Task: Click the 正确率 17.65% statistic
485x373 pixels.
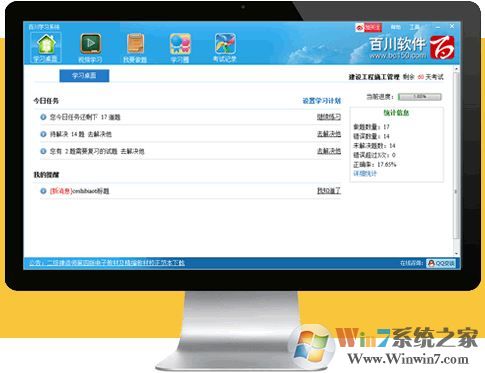Action: pos(375,164)
